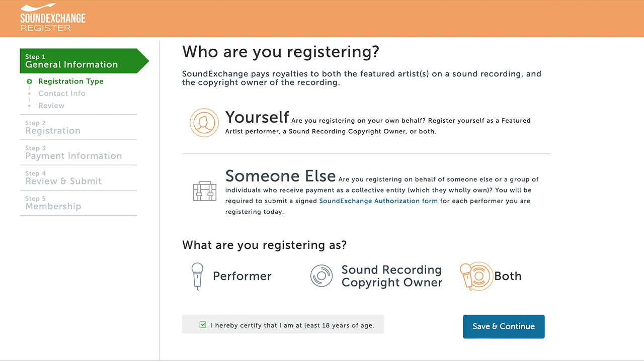Select the Someone Else briefcase icon
The width and height of the screenshot is (644, 362).
click(205, 190)
